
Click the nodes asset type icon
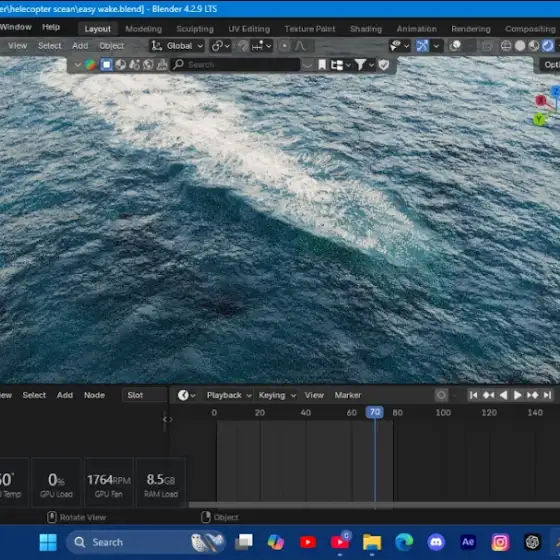click(134, 65)
